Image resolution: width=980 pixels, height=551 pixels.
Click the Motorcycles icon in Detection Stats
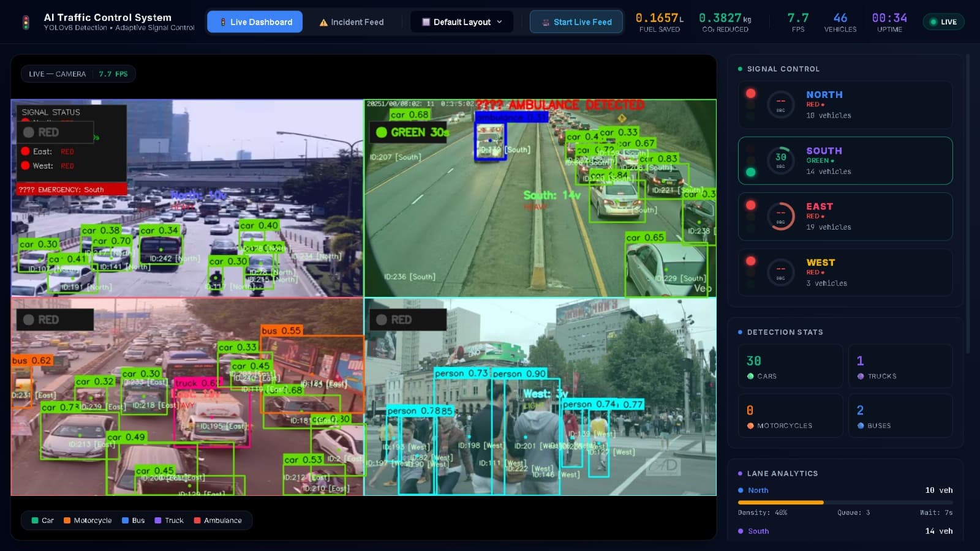coord(750,425)
